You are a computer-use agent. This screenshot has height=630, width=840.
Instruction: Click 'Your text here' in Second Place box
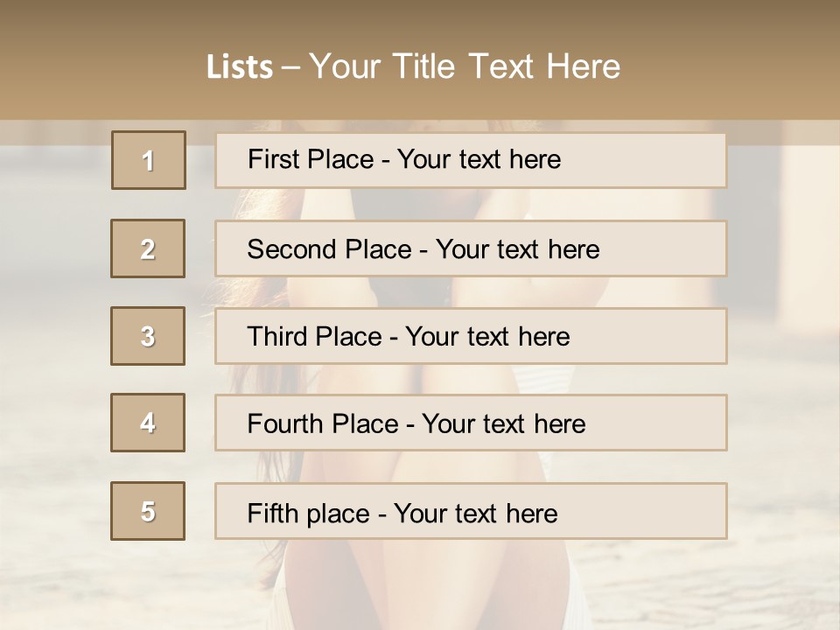coord(517,249)
